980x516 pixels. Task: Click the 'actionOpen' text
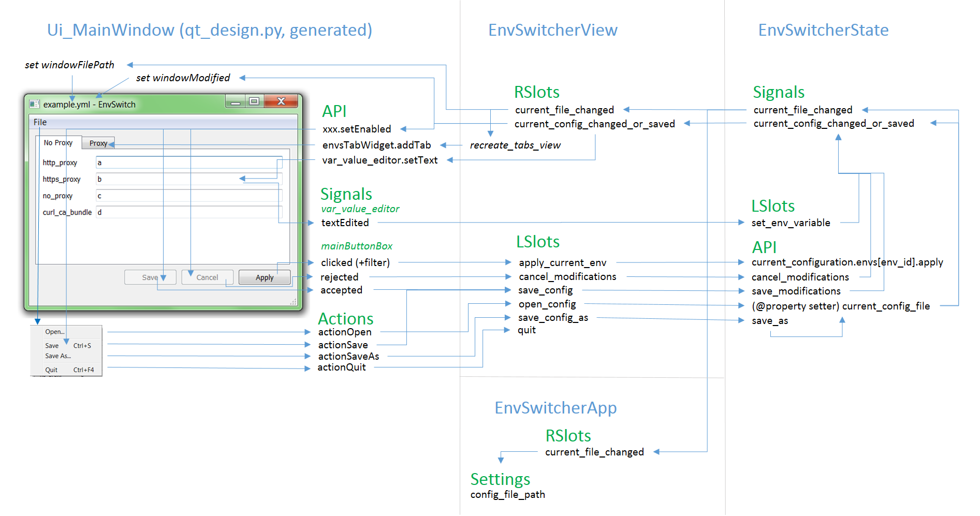(345, 332)
